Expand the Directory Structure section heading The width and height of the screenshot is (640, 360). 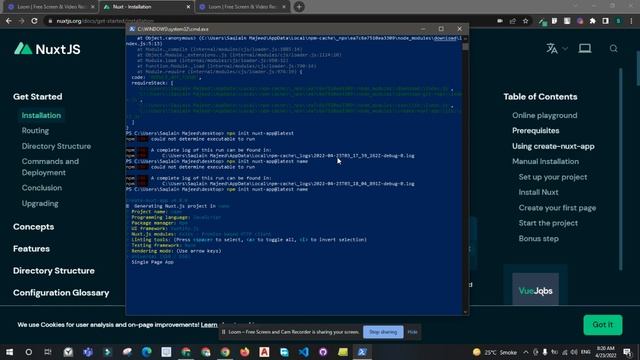tap(53, 271)
